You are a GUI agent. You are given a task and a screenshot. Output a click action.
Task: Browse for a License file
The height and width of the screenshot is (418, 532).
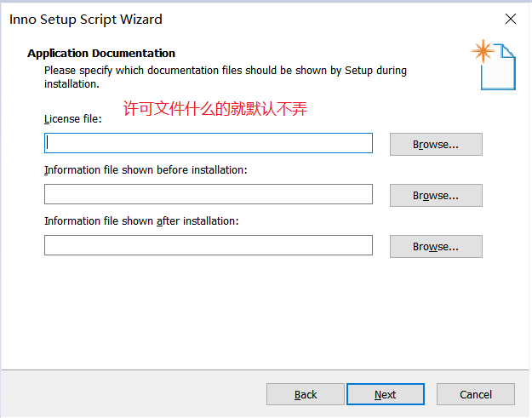[x=436, y=144]
